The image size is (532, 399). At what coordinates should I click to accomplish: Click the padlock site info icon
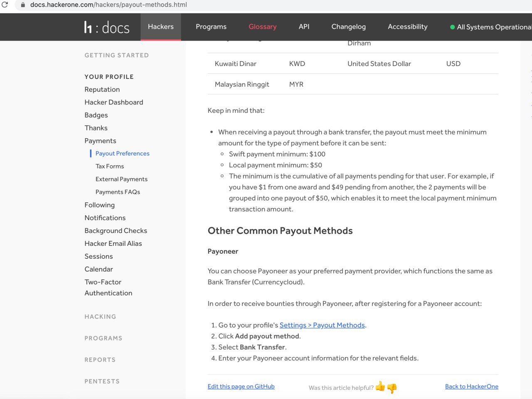click(x=23, y=5)
